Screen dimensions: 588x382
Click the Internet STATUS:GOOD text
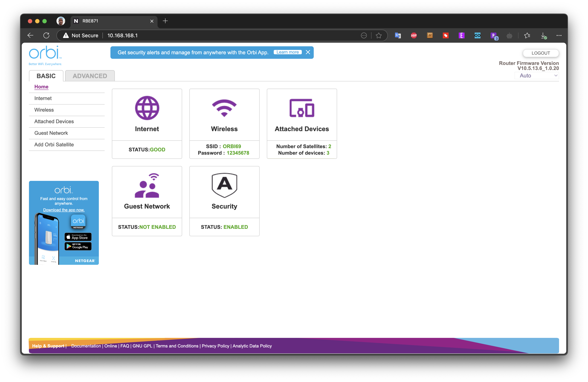[x=147, y=150]
